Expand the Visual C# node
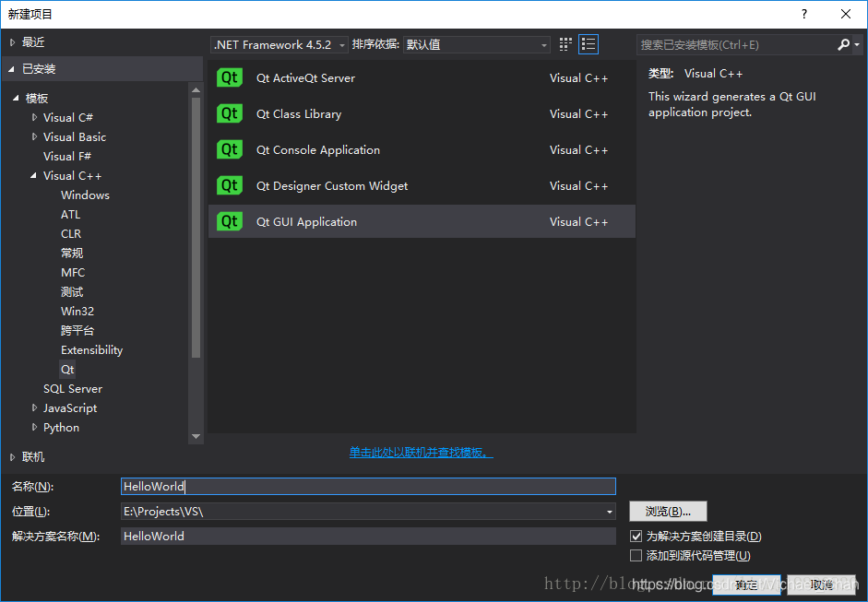 point(34,117)
